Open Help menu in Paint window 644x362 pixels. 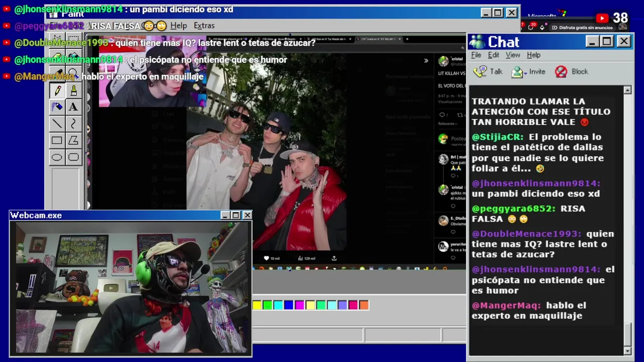coord(178,26)
